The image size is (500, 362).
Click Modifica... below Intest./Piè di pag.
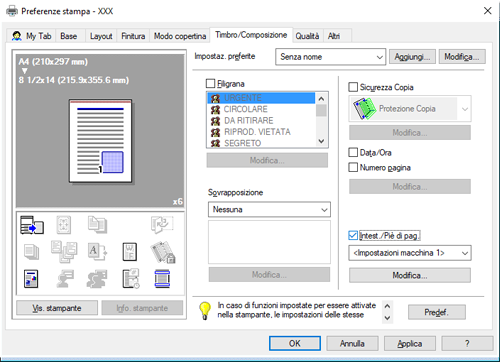tap(410, 275)
